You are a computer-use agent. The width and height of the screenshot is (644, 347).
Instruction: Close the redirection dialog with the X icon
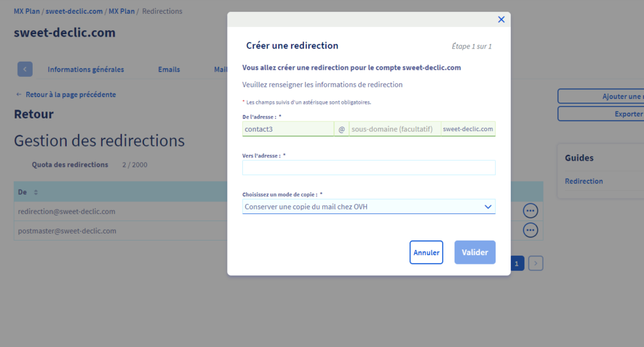coord(501,20)
